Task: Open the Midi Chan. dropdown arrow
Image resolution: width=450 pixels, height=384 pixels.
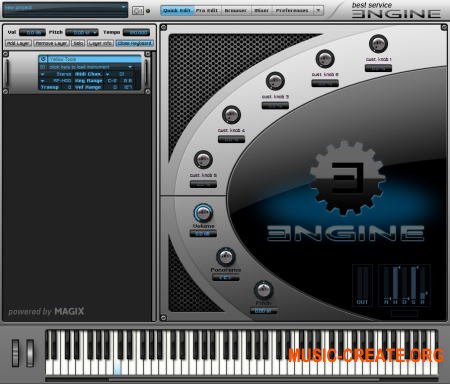Action: point(107,74)
